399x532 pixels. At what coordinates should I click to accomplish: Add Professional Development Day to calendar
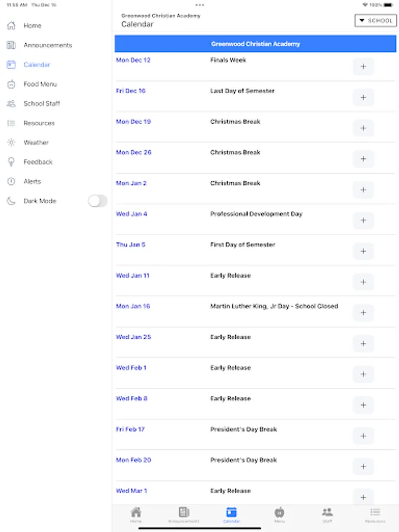tap(363, 220)
